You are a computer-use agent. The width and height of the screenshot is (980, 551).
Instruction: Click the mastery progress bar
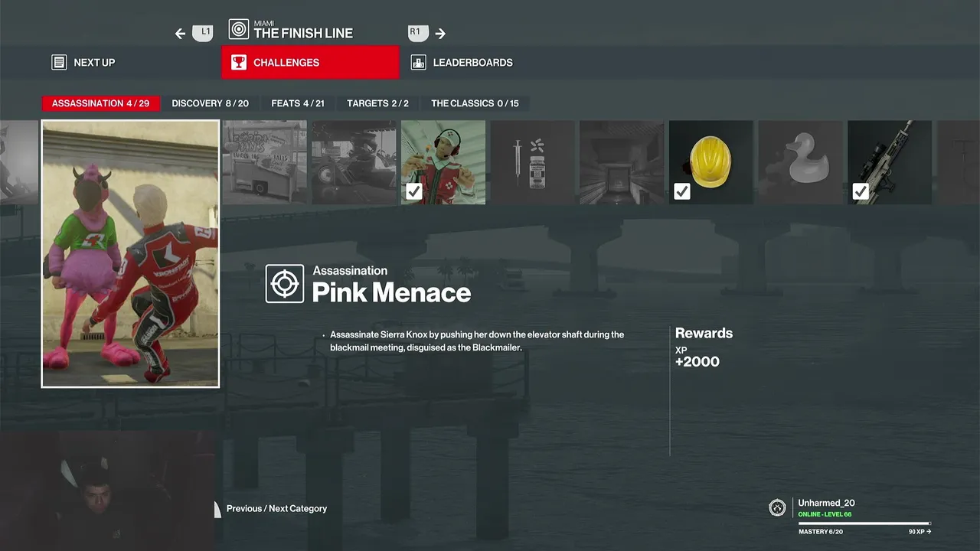click(x=864, y=523)
